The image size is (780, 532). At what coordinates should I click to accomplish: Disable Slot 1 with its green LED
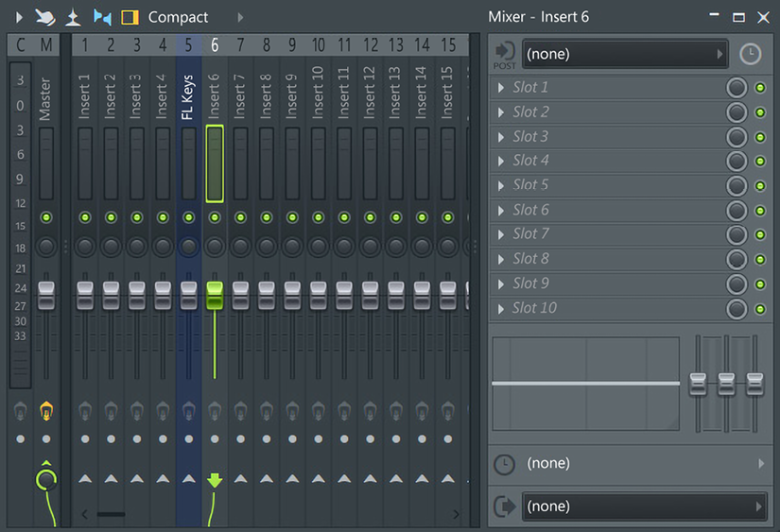pos(760,88)
